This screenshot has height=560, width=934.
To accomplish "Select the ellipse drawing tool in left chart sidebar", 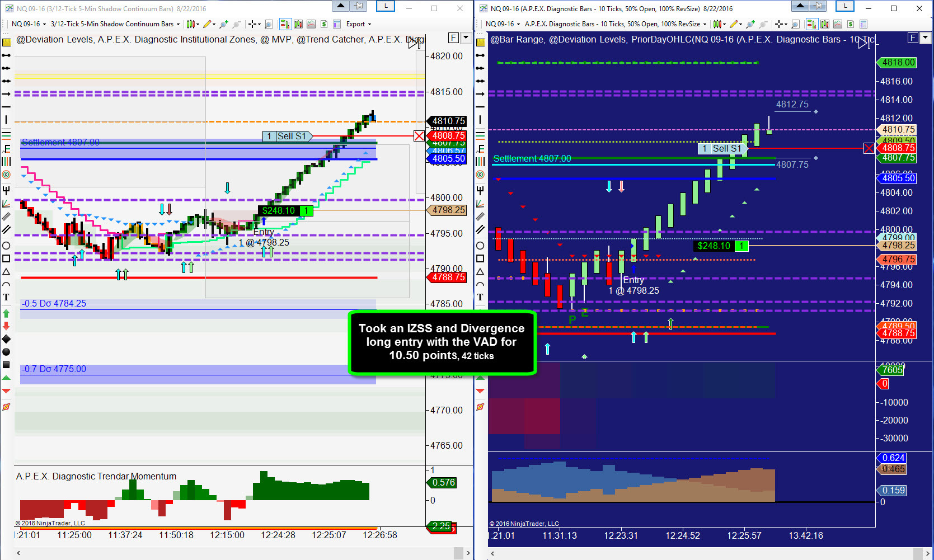I will [7, 246].
